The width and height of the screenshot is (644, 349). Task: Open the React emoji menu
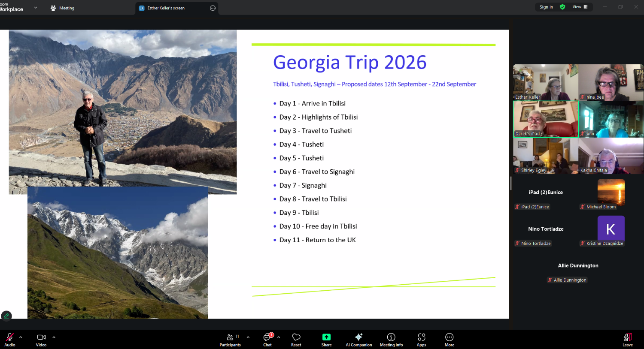pos(296,340)
